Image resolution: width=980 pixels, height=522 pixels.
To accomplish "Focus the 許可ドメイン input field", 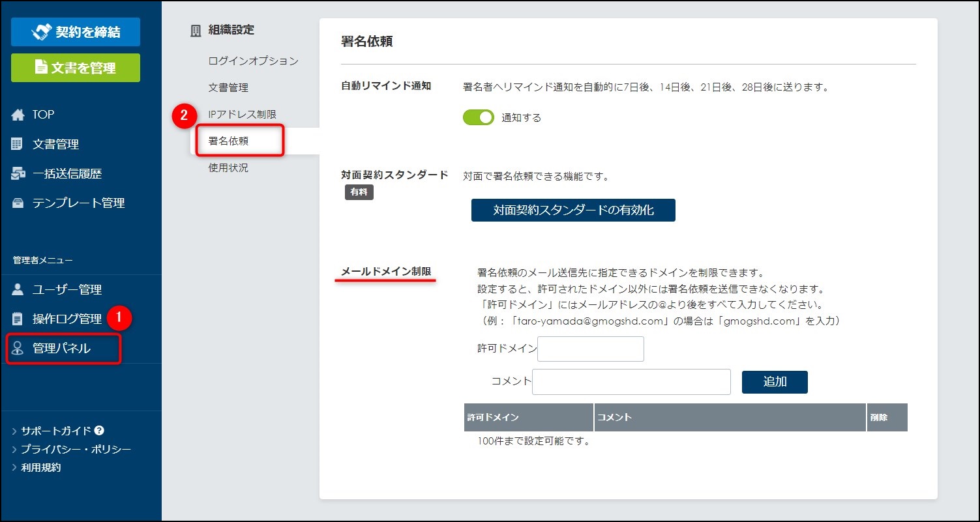I will tap(590, 349).
